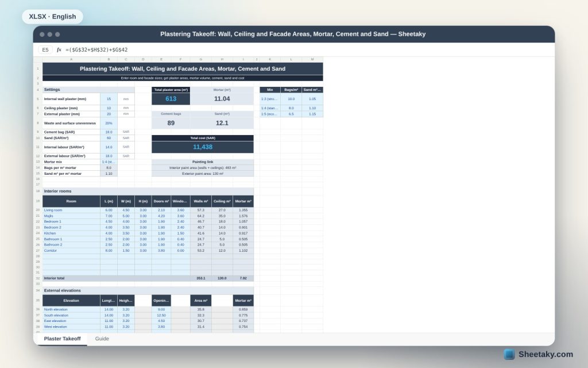Select the North elevation area 35.8
The image size is (588, 368).
pyautogui.click(x=200, y=309)
